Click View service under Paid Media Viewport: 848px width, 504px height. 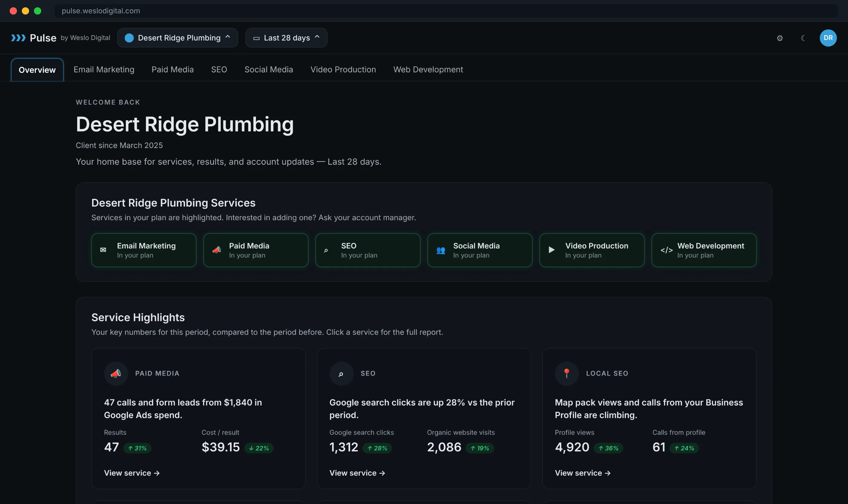[x=132, y=473]
